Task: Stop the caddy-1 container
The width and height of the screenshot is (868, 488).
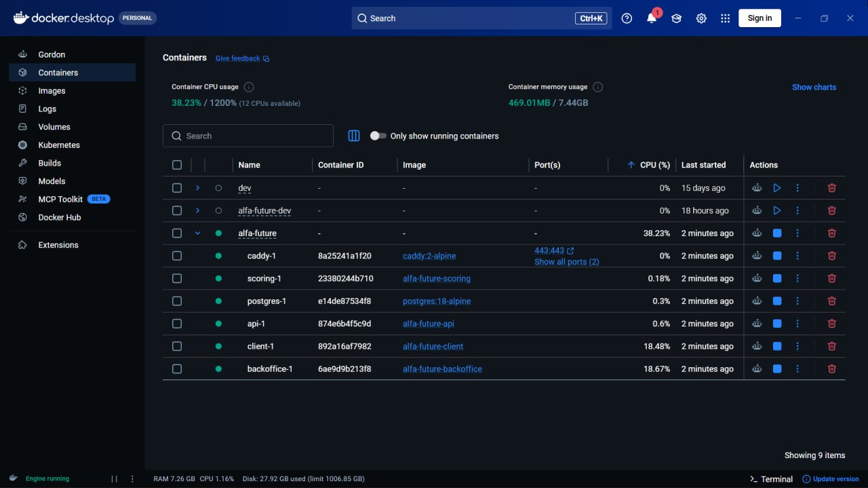Action: coord(777,256)
